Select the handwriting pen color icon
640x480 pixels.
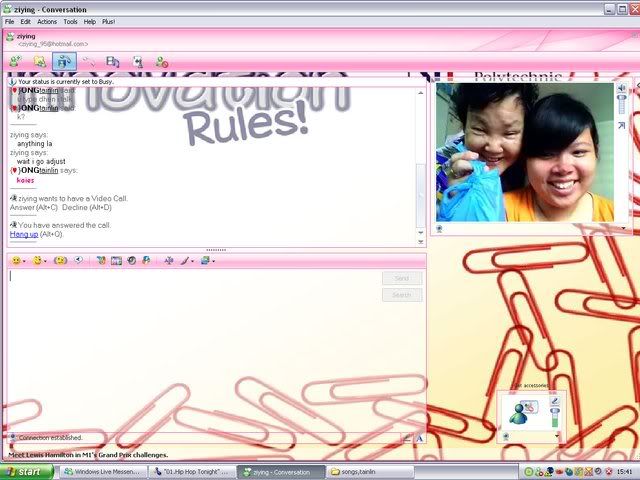pyautogui.click(x=184, y=260)
